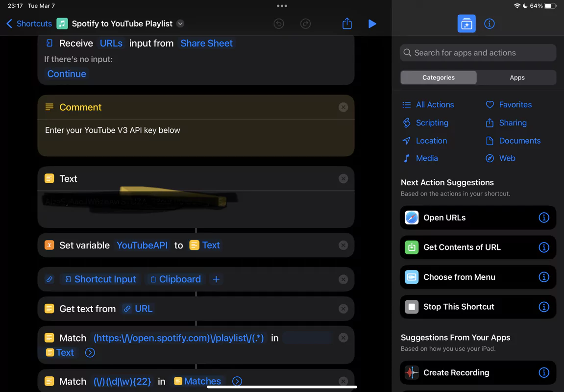Remove the Set variable action

coord(343,245)
